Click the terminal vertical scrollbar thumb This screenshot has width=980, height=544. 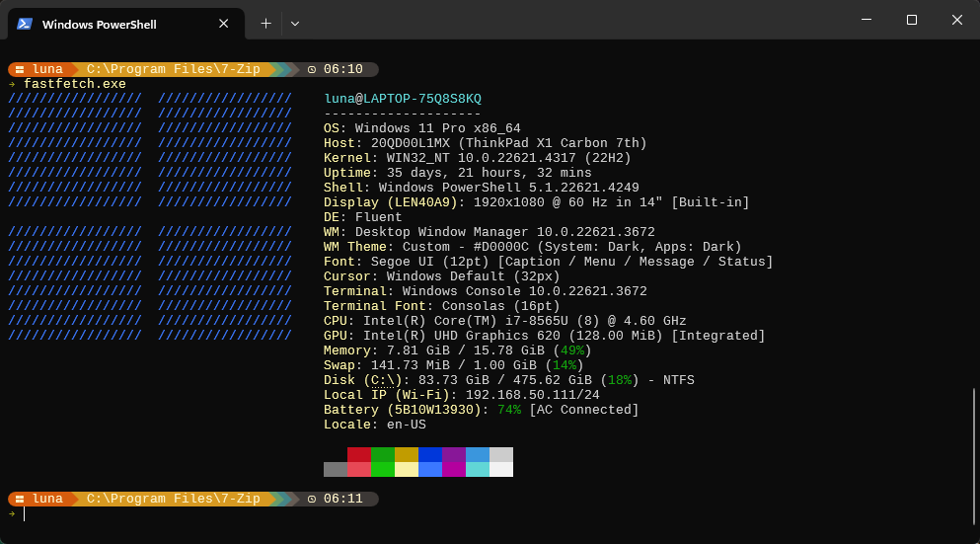click(973, 456)
